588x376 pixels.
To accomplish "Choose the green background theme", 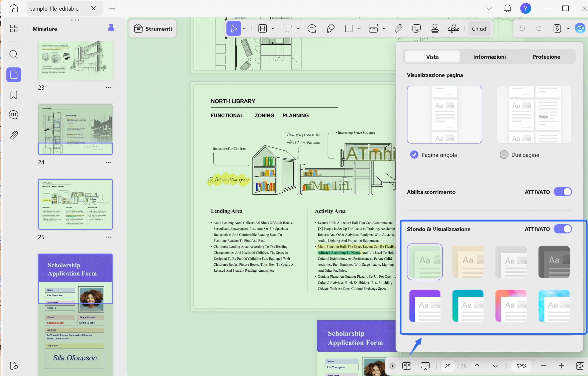I will tap(425, 262).
